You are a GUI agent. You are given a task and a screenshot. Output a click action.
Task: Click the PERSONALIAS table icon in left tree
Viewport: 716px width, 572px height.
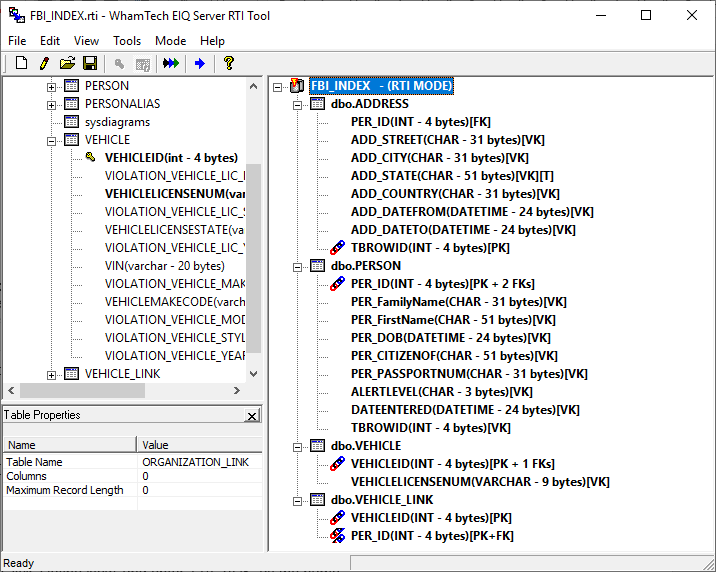[x=71, y=104]
